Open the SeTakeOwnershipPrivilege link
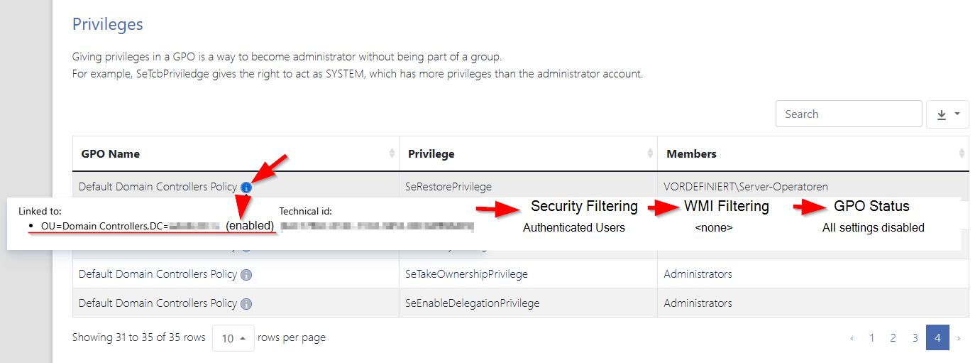980x363 pixels. (x=466, y=274)
